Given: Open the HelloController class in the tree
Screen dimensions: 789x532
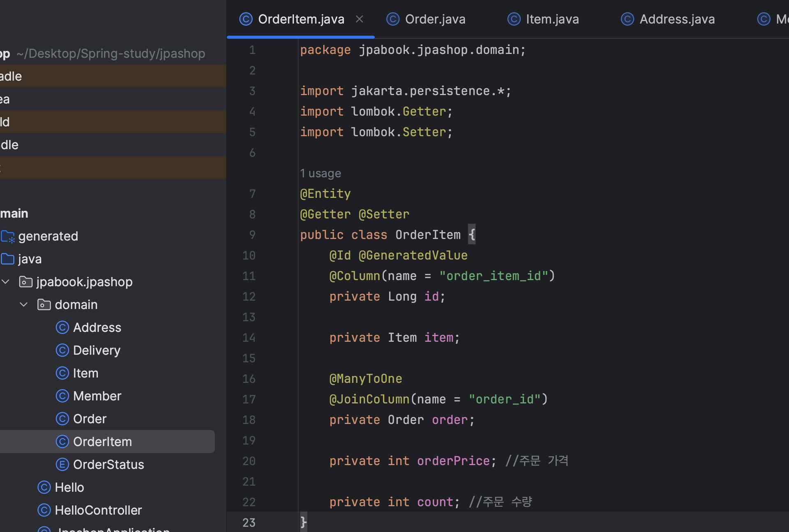Looking at the screenshot, I should [98, 510].
